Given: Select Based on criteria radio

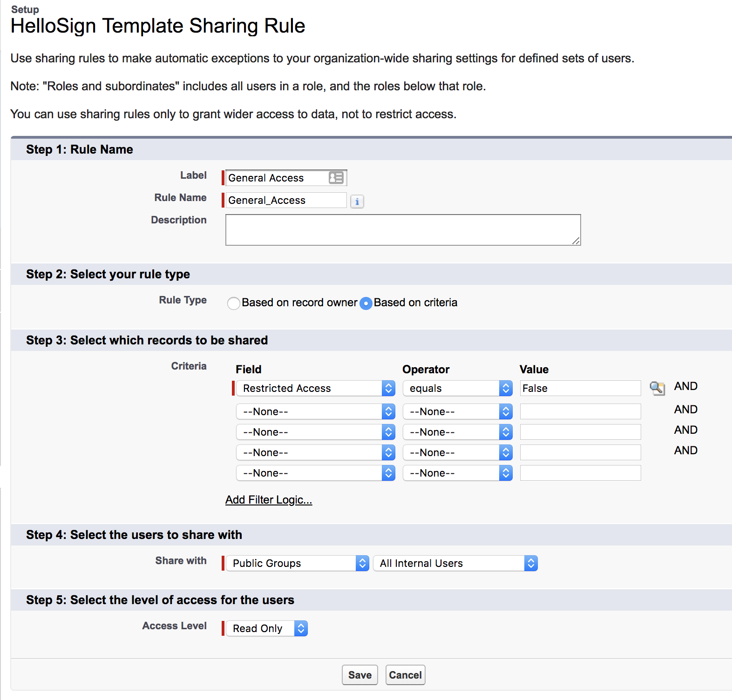Looking at the screenshot, I should pyautogui.click(x=366, y=303).
